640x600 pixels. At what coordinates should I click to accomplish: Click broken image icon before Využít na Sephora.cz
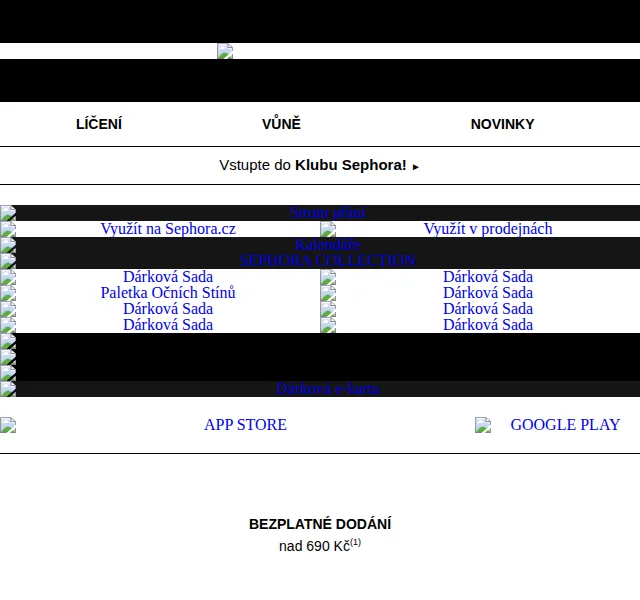[x=8, y=229]
